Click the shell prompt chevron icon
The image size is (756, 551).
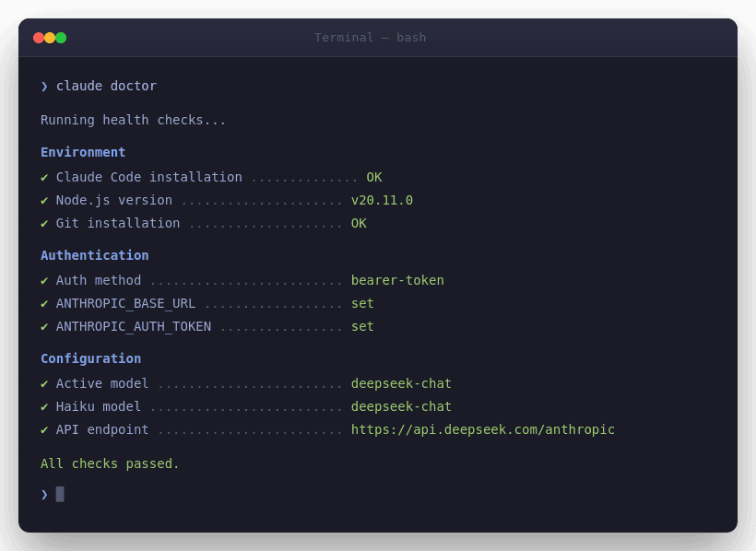43,494
